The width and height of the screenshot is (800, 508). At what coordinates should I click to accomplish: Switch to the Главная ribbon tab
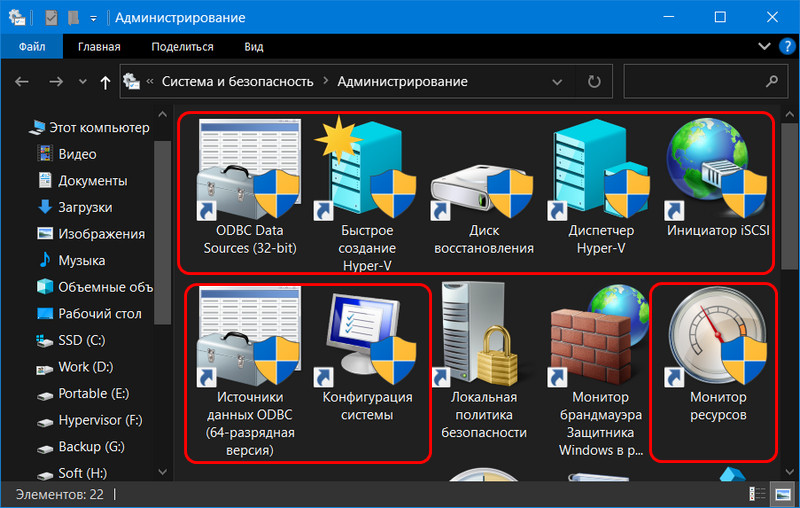click(99, 46)
